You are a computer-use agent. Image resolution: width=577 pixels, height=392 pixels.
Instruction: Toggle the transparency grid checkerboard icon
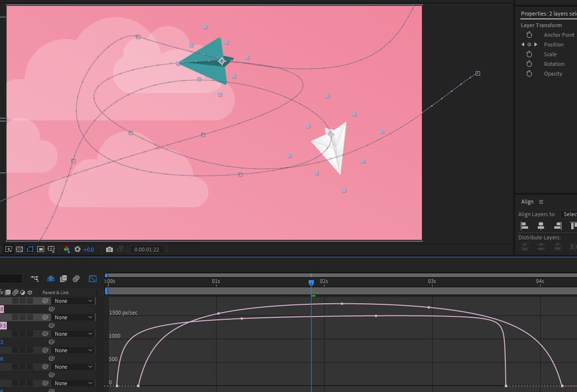[x=19, y=249]
